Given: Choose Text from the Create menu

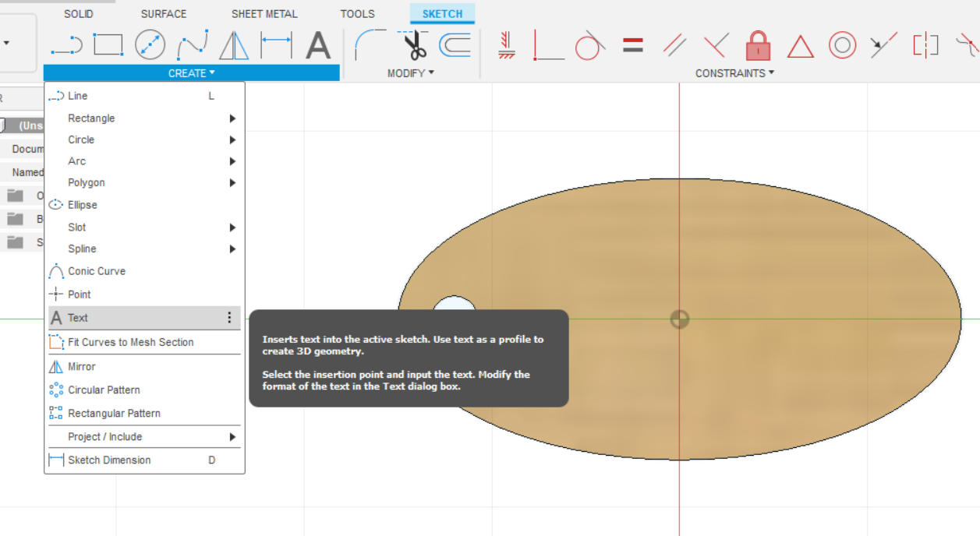Looking at the screenshot, I should pyautogui.click(x=144, y=318).
